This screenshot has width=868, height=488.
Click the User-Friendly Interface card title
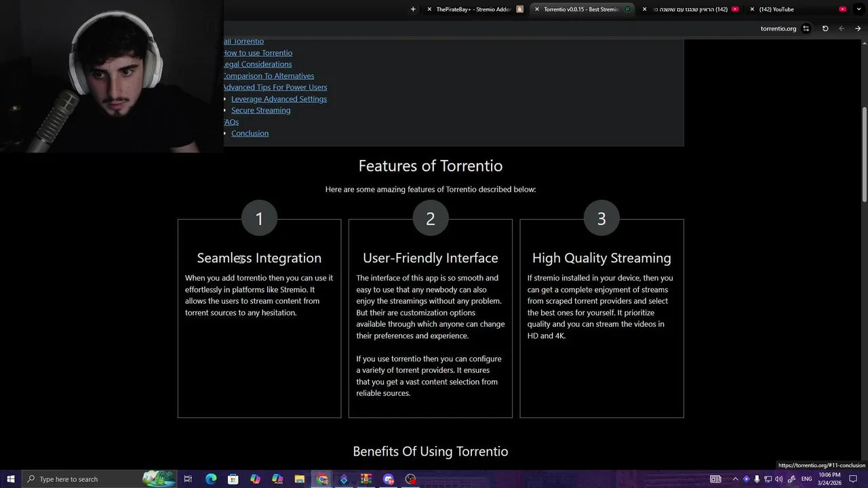[x=431, y=258]
